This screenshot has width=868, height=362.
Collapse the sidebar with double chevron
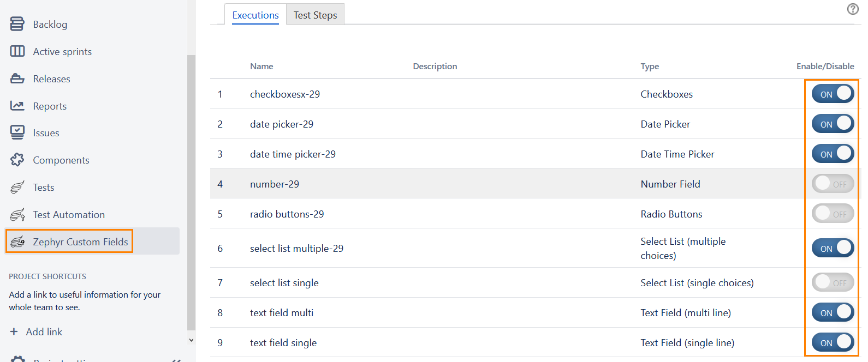pyautogui.click(x=176, y=359)
